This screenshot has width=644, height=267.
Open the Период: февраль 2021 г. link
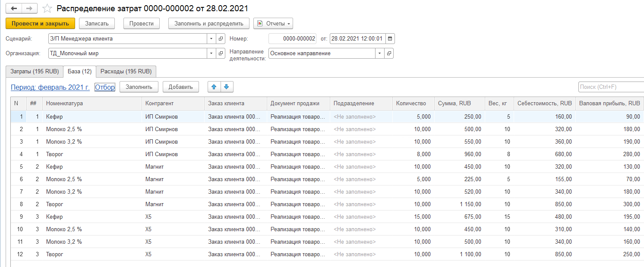tap(50, 87)
